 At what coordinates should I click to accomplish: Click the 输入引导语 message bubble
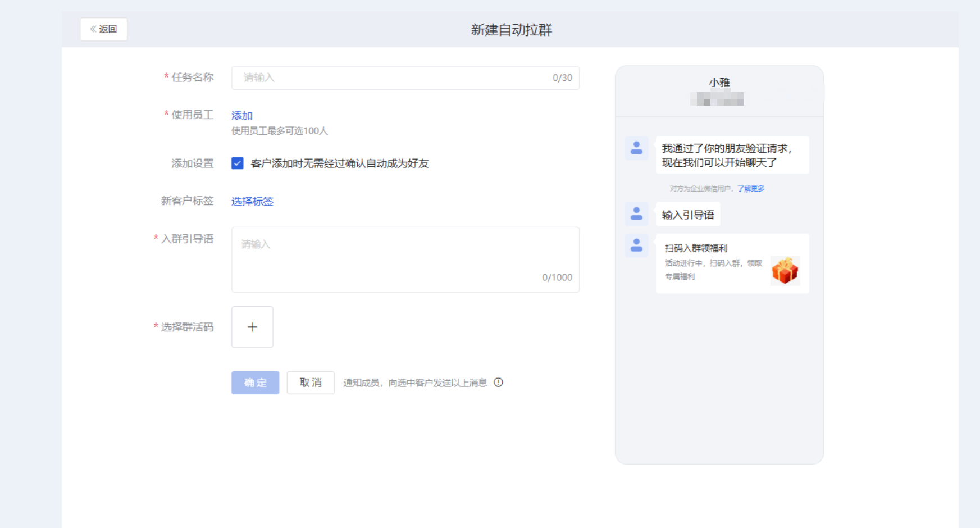coord(688,215)
